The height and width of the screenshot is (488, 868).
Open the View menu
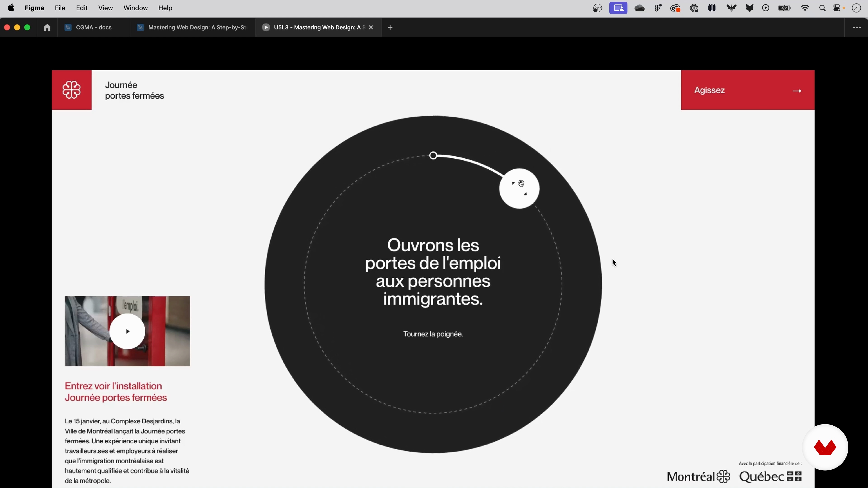[x=106, y=8]
